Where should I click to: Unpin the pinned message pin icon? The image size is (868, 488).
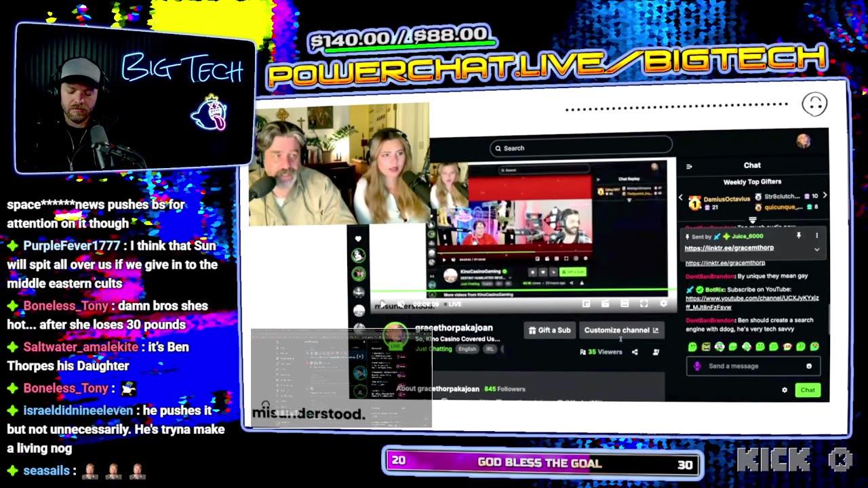coord(799,236)
